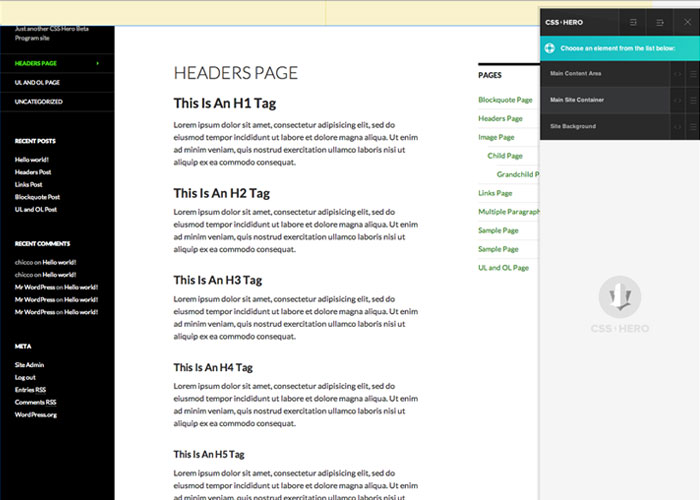Open Headers Page in Pages widget
Screen dimensions: 700x500
[500, 119]
